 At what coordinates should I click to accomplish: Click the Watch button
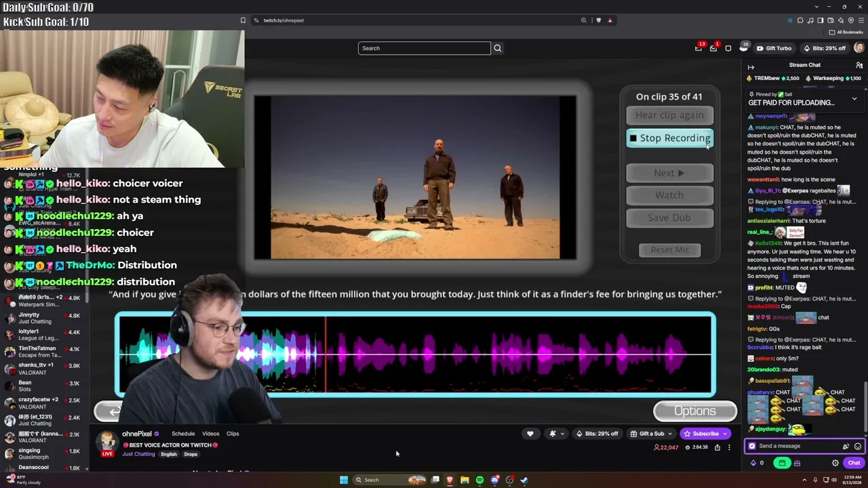669,195
